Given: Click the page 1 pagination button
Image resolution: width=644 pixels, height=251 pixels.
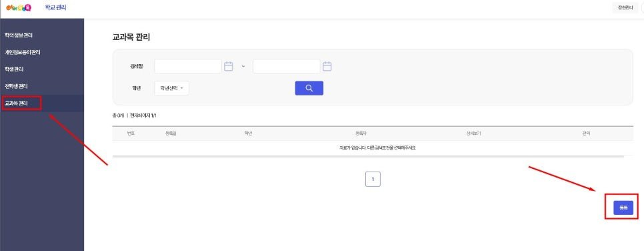Looking at the screenshot, I should [x=373, y=179].
